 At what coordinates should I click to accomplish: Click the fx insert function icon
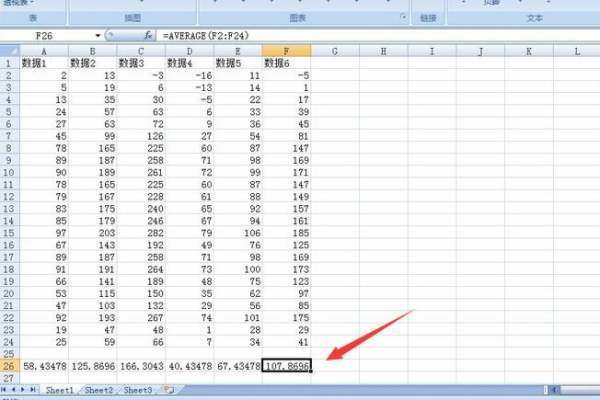click(x=148, y=36)
